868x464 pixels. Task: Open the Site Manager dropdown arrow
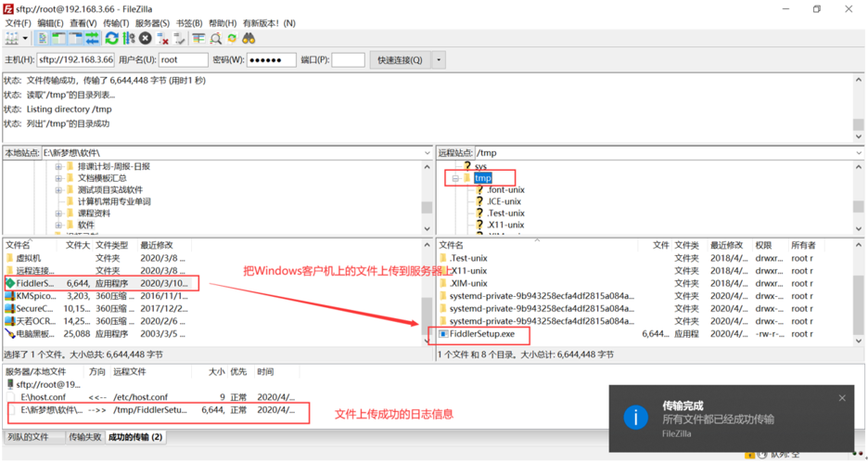pyautogui.click(x=25, y=38)
